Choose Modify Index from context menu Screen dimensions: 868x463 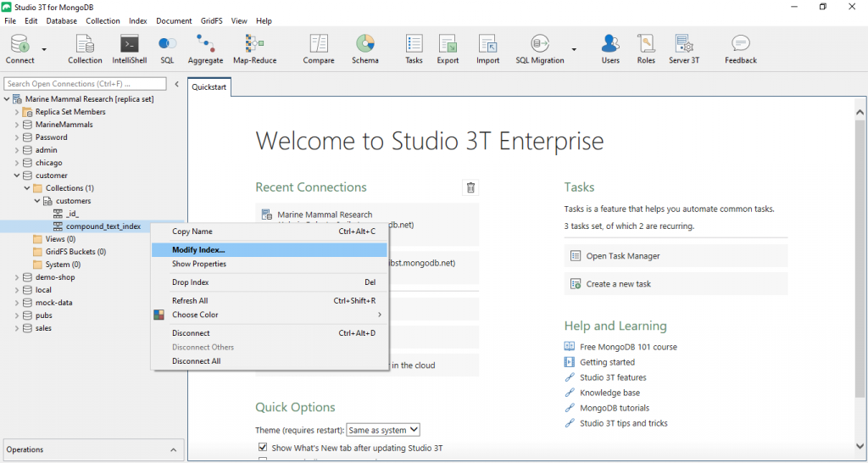tap(269, 250)
